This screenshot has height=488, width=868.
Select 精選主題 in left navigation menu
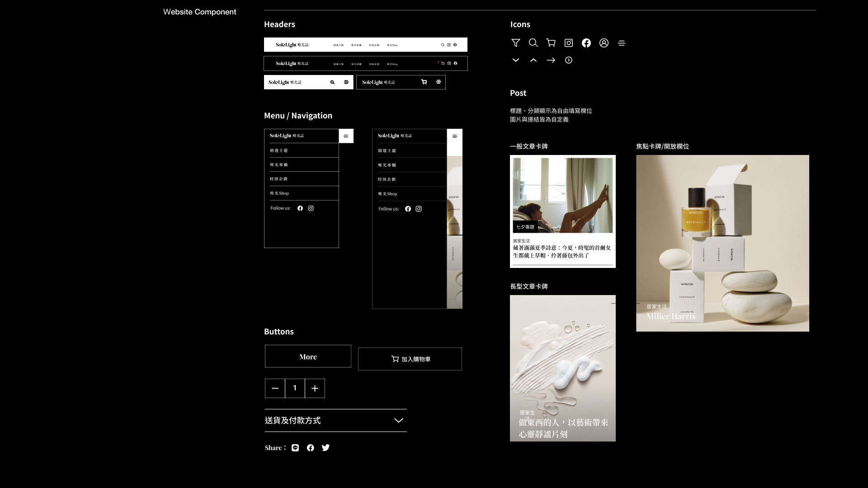(279, 150)
